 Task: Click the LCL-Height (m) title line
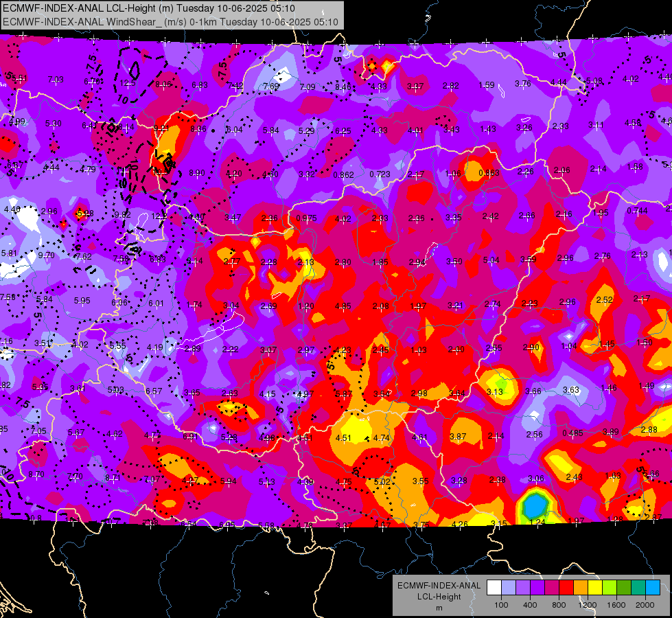[x=149, y=8]
